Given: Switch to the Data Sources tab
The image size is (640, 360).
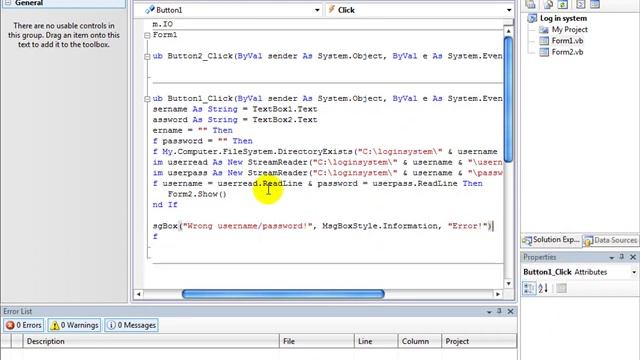Looking at the screenshot, I should [611, 240].
